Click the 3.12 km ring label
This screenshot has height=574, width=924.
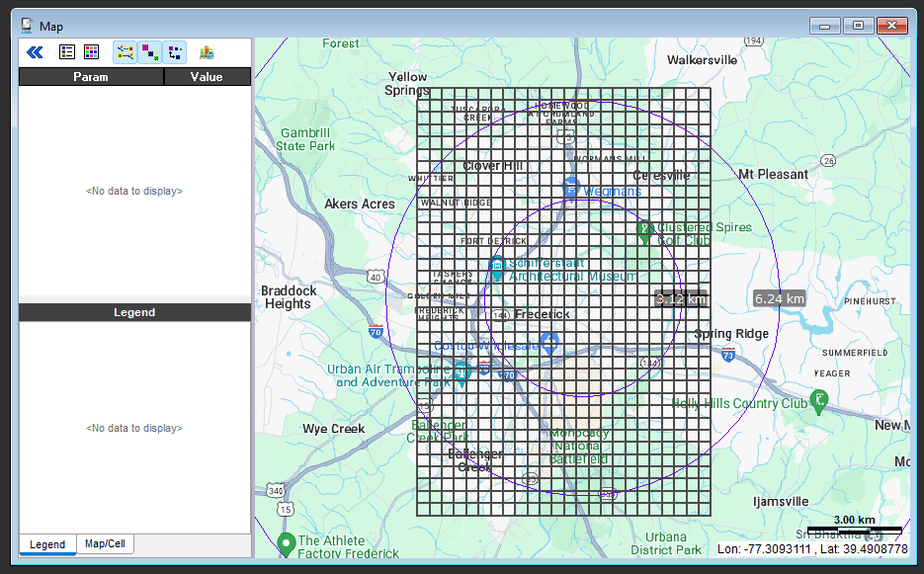point(681,298)
